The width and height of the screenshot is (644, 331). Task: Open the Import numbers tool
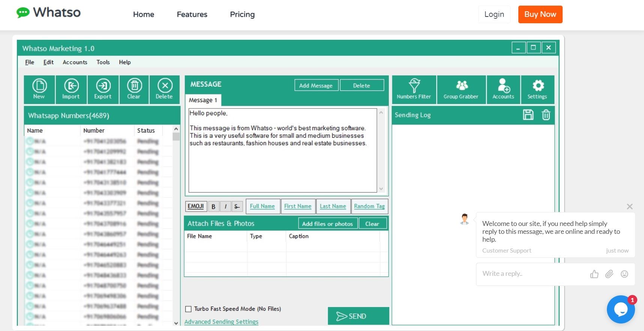[x=71, y=89]
